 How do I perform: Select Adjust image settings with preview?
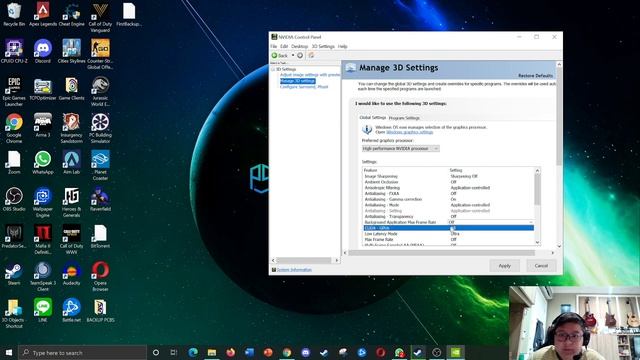tap(310, 75)
